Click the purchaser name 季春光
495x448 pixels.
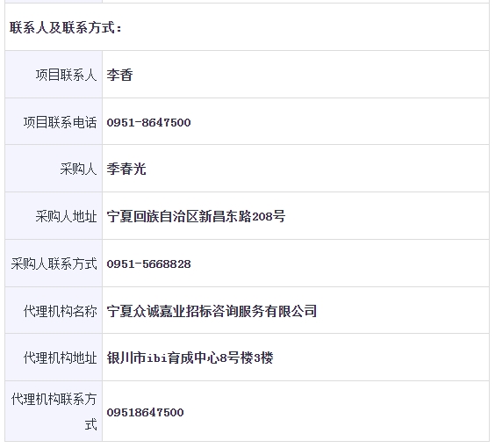(x=126, y=169)
